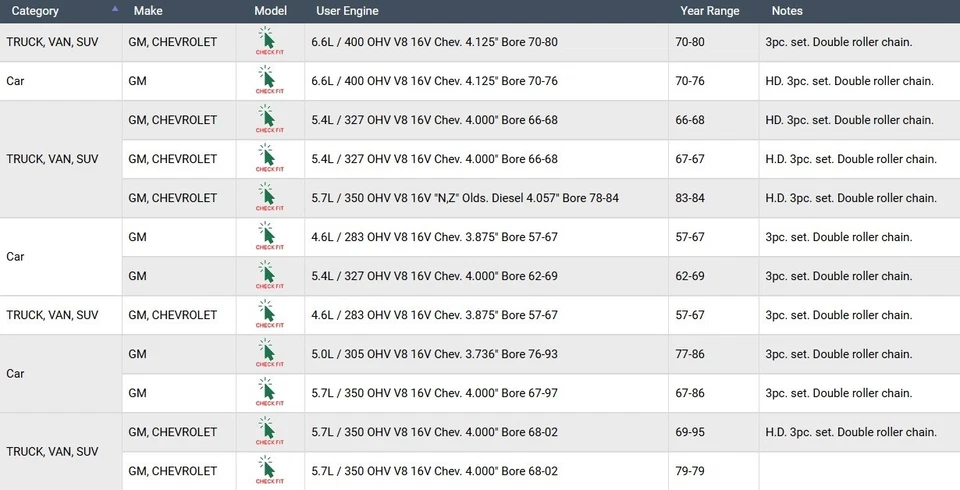The image size is (960, 490).
Task: Check fit for 5.7L 67-97 bore car row
Action: (x=266, y=393)
